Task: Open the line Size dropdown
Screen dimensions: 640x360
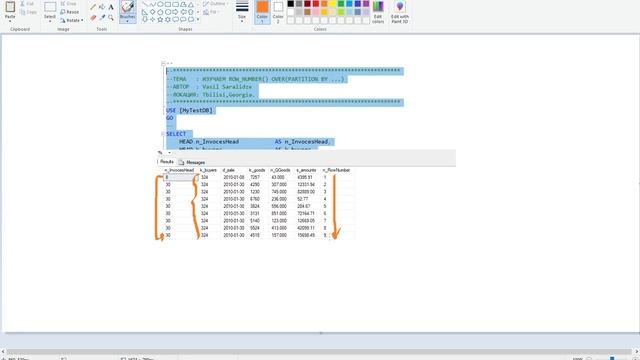Action: pos(242,11)
